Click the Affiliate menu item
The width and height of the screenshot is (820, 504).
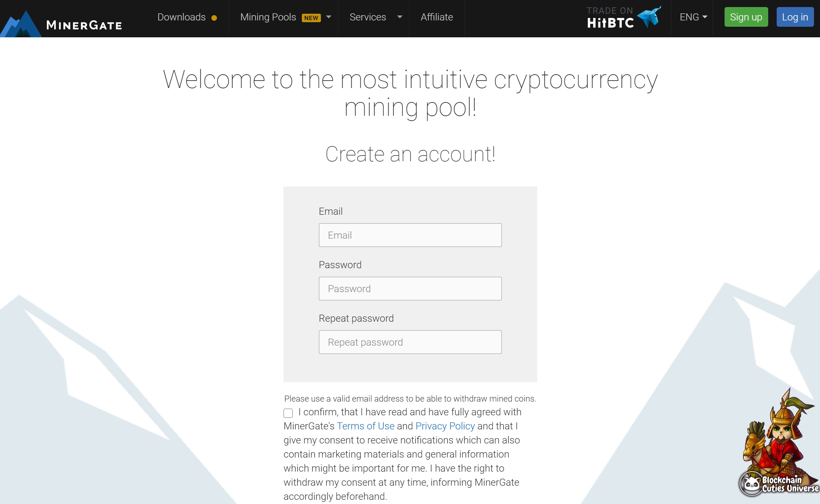click(x=436, y=18)
